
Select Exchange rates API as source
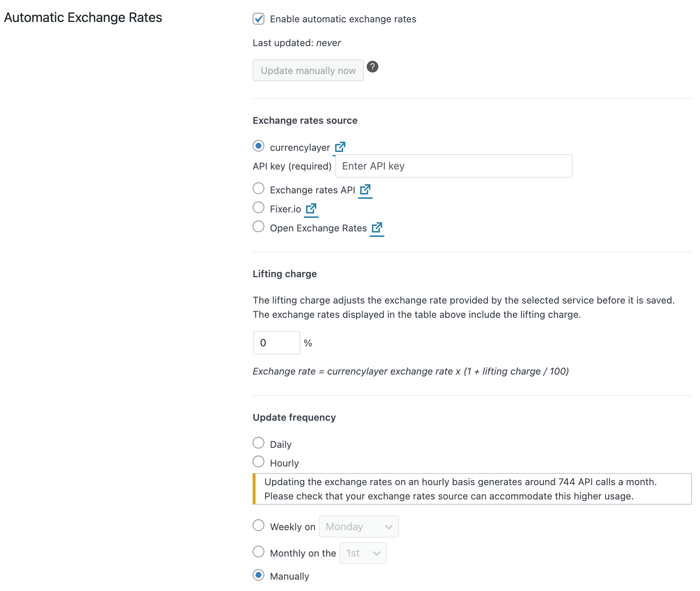[258, 189]
